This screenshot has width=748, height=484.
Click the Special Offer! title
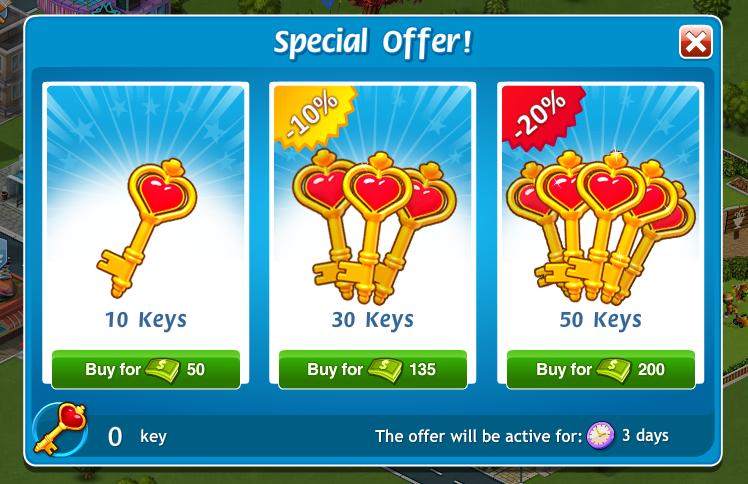[373, 43]
